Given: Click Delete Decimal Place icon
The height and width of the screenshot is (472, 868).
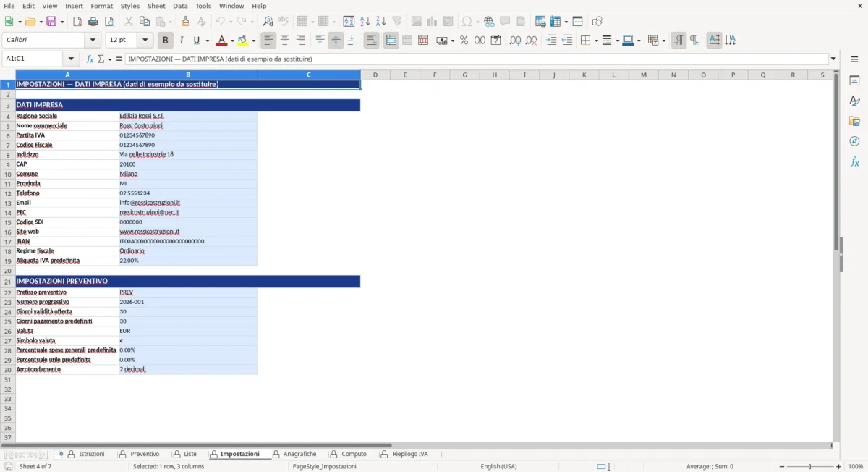Looking at the screenshot, I should click(531, 41).
